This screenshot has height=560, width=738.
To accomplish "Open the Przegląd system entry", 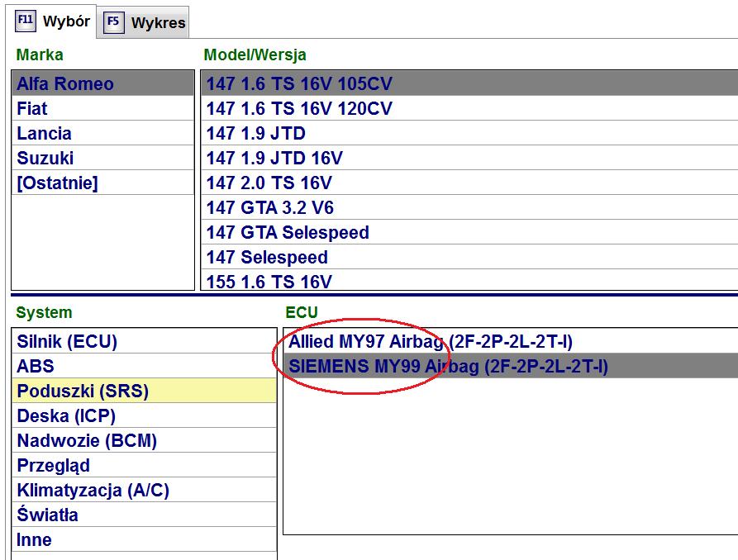I will click(144, 465).
